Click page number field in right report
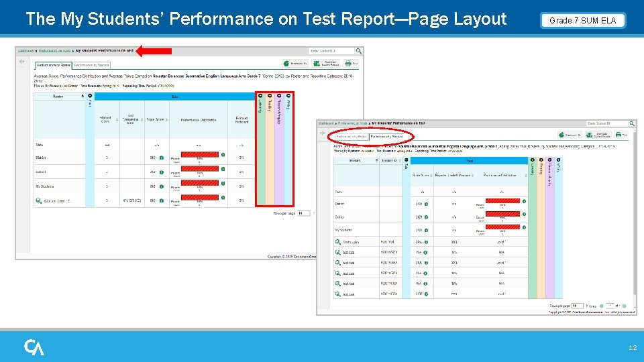This screenshot has width=644, height=362. point(610,306)
